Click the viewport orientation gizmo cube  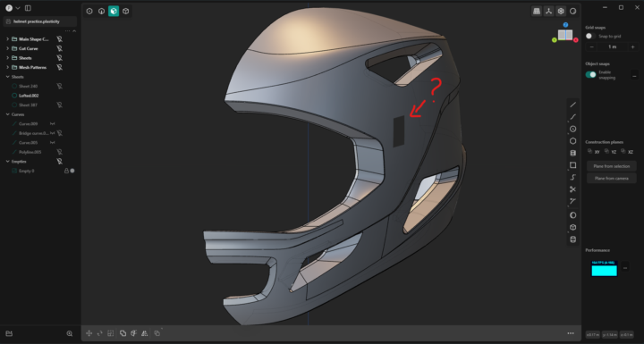[565, 35]
